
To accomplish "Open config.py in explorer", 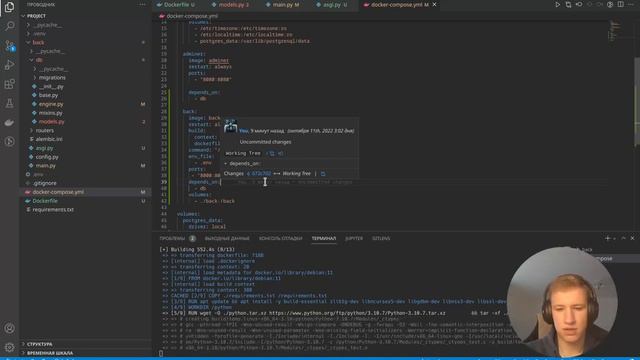I will point(47,157).
